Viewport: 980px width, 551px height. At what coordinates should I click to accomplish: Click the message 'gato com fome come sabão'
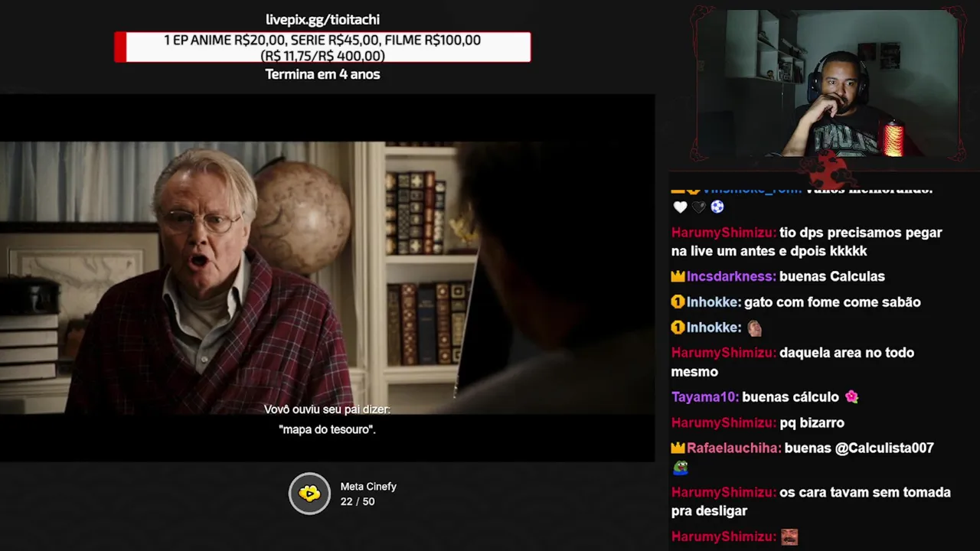pyautogui.click(x=832, y=302)
